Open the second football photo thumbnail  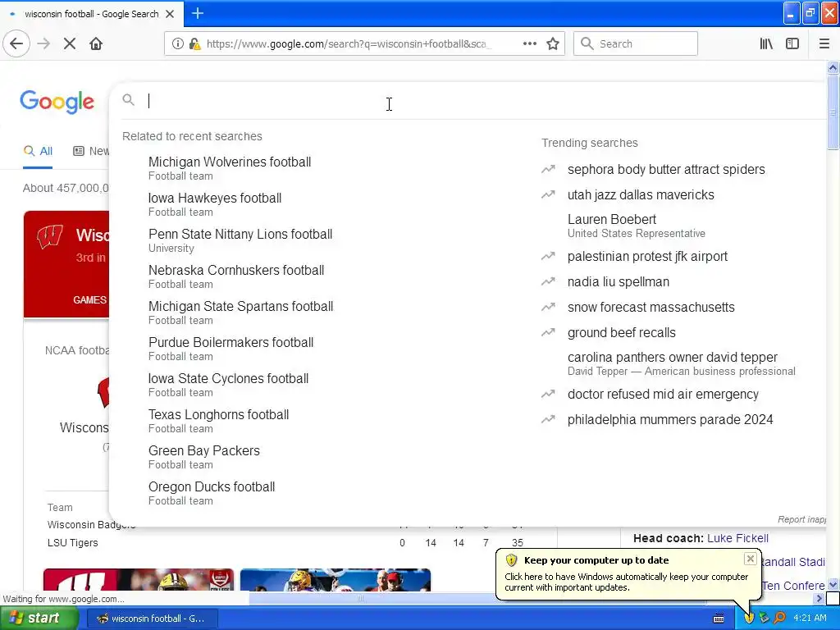(336, 580)
